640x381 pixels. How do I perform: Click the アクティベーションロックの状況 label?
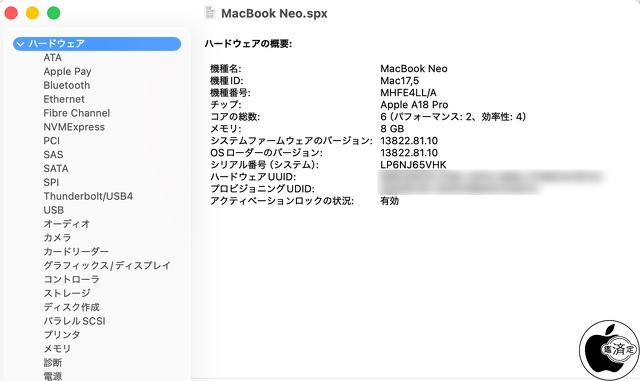(282, 201)
